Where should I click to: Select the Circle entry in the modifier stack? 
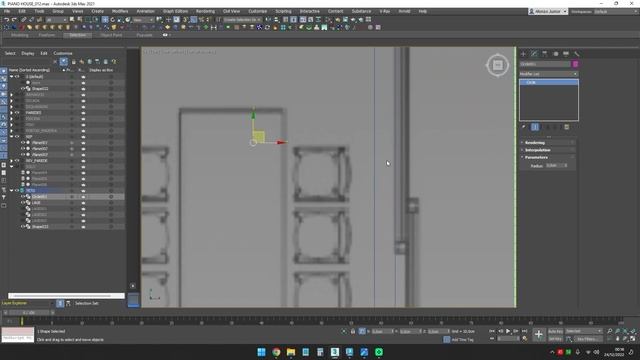coord(549,82)
